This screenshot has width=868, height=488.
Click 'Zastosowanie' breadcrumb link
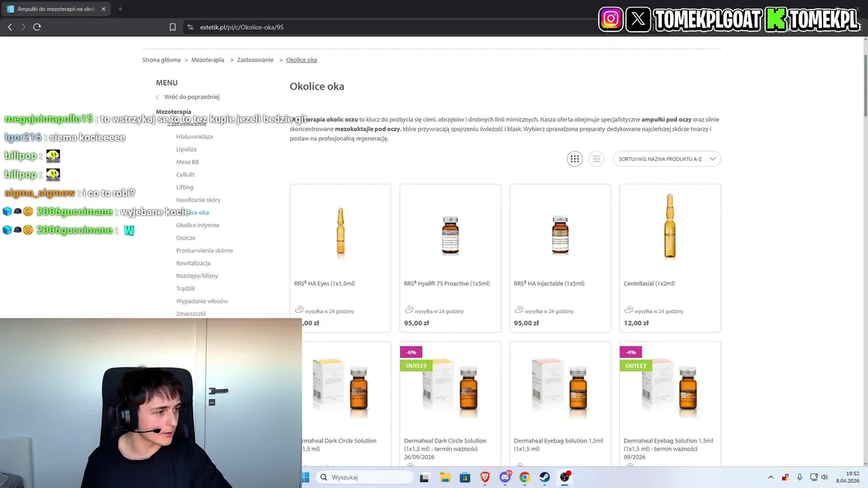[x=255, y=60]
